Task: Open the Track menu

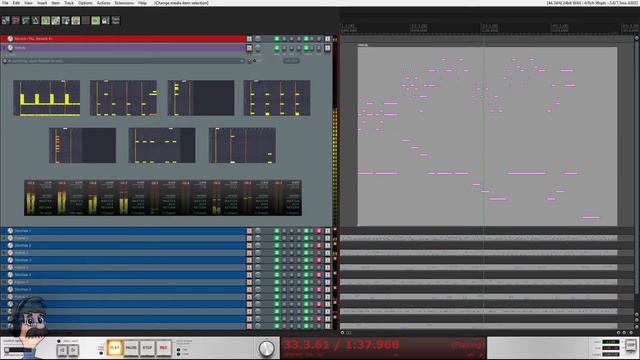Action: pos(69,3)
